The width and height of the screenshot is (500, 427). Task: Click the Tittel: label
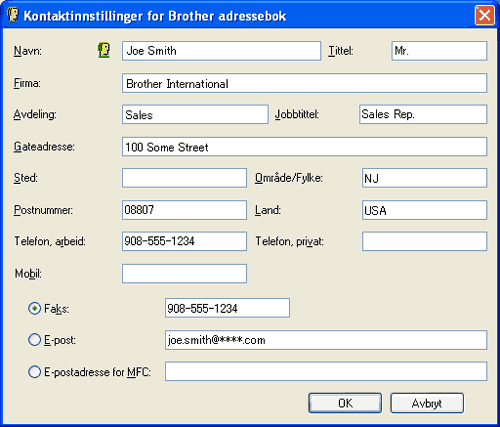(x=341, y=51)
